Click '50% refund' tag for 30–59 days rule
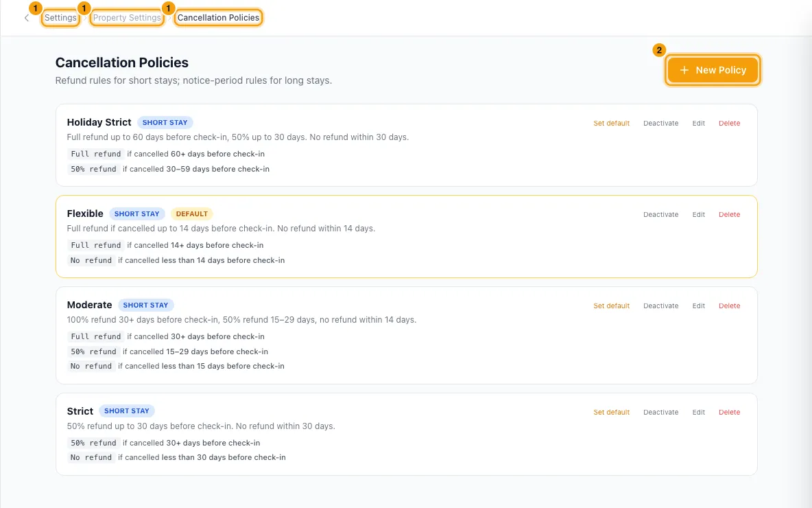This screenshot has height=508, width=812. pos(93,169)
